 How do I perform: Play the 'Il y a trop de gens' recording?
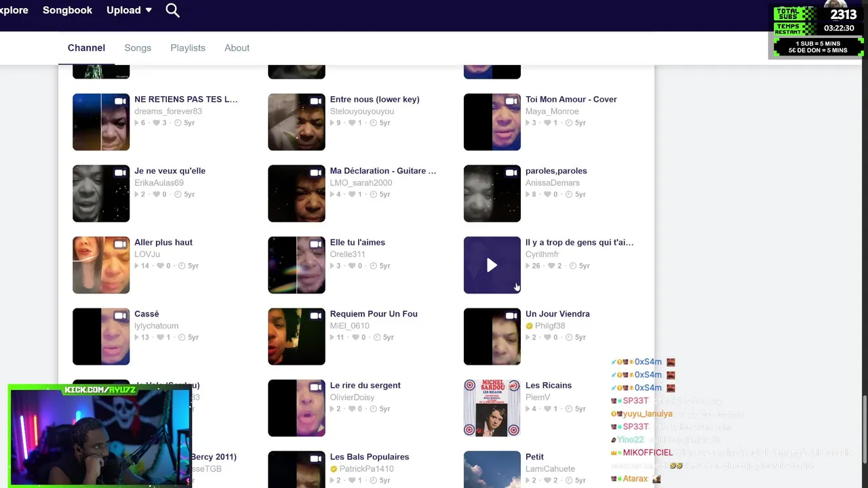(x=492, y=265)
